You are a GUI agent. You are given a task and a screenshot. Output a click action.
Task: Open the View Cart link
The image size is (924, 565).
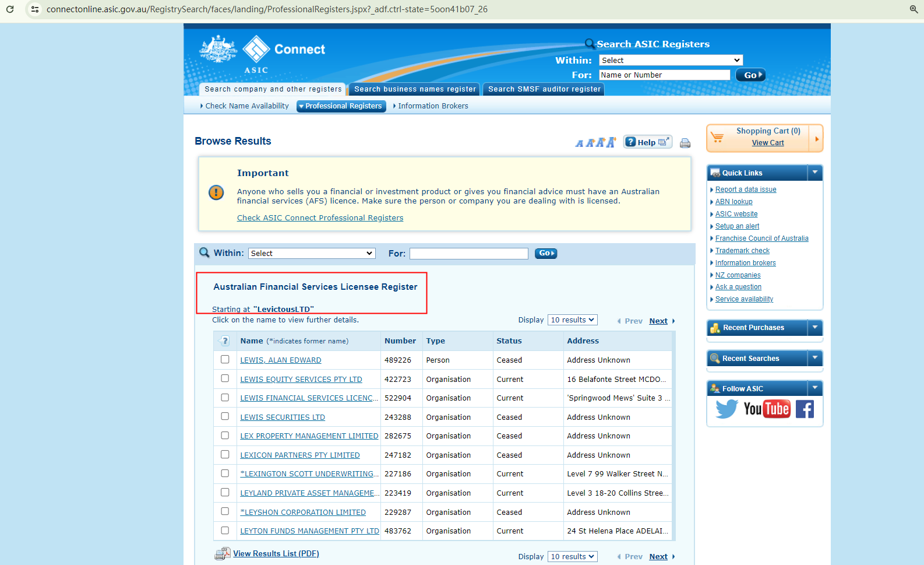[768, 143]
